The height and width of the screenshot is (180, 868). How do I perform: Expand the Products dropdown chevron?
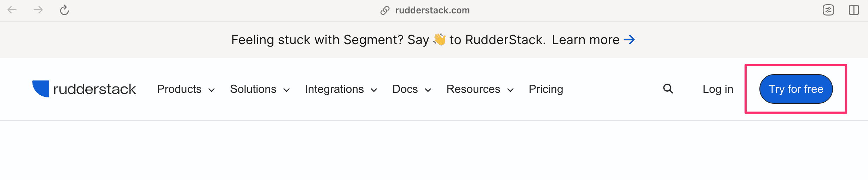212,90
